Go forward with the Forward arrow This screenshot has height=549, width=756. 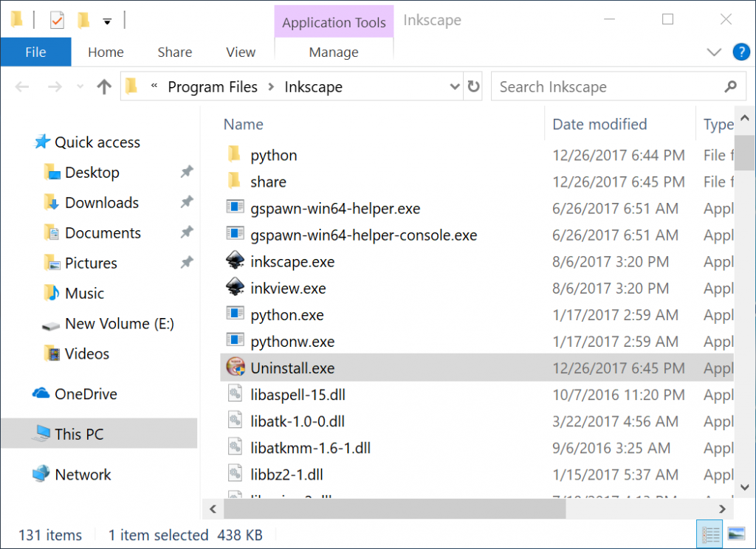(x=55, y=87)
